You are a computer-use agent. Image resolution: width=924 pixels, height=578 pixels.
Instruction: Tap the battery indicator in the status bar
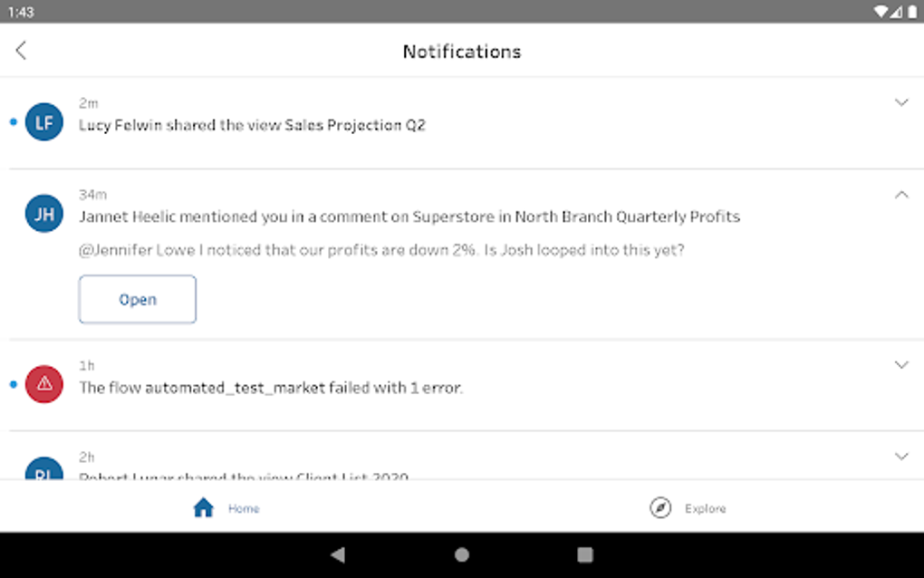click(x=912, y=13)
